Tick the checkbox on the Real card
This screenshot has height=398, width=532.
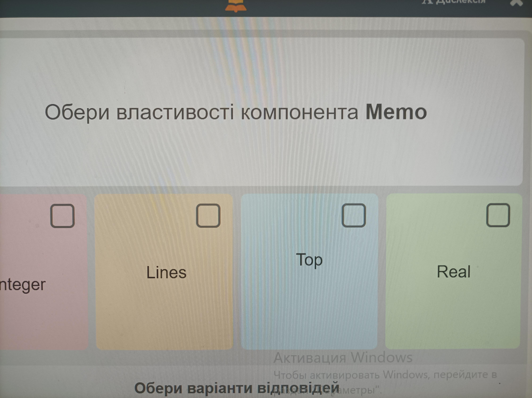pyautogui.click(x=498, y=215)
